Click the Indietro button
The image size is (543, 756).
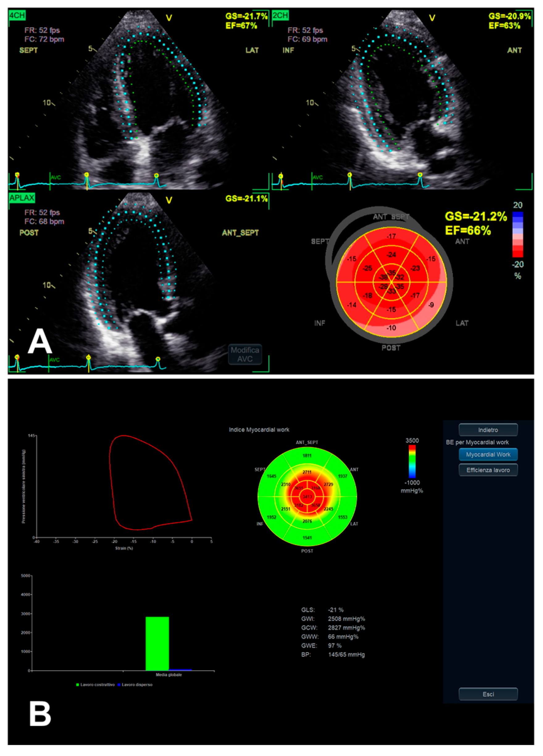[x=488, y=430]
